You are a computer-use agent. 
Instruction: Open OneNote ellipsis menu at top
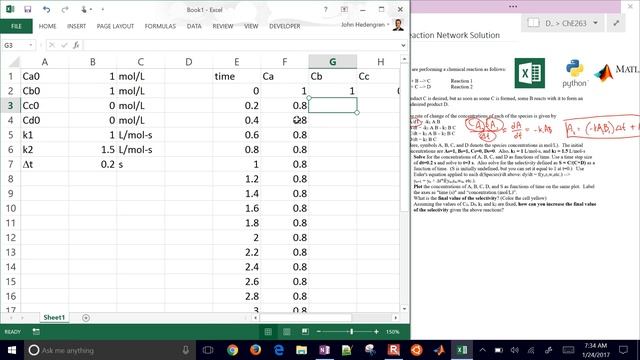(513, 7)
